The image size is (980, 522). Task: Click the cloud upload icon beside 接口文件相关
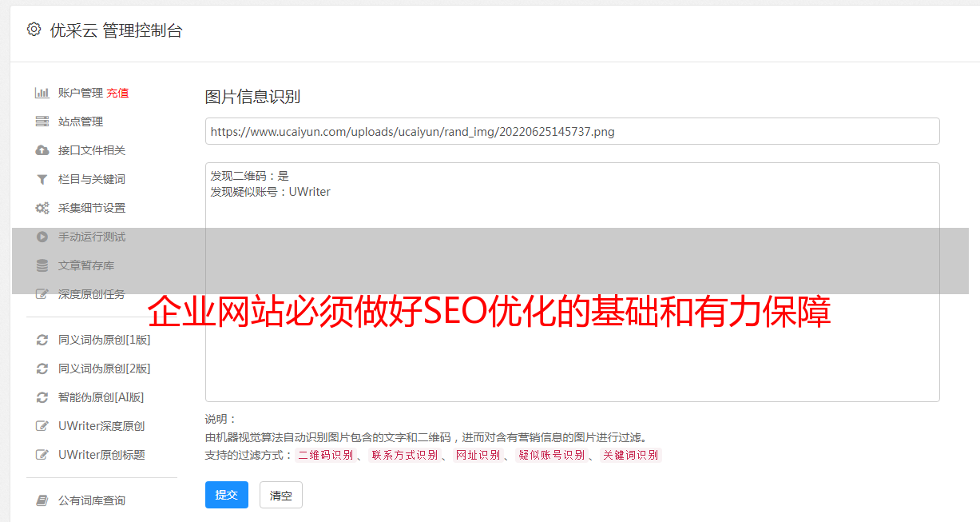click(42, 150)
